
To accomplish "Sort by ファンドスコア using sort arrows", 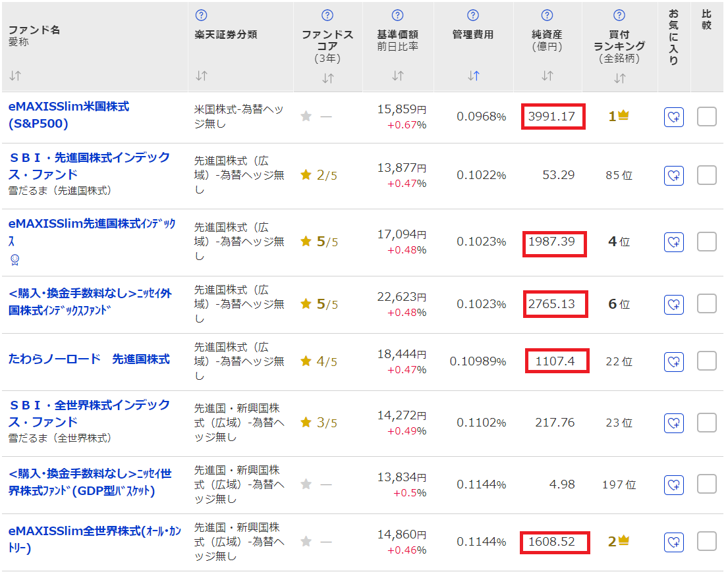I will [x=328, y=78].
